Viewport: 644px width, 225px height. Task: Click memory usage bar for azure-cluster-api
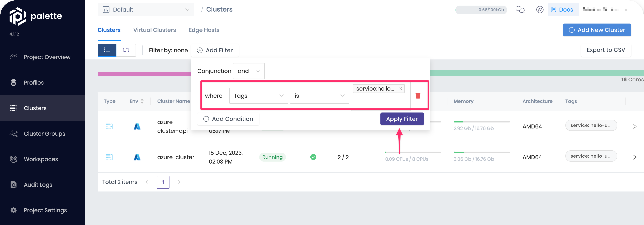pos(482,122)
